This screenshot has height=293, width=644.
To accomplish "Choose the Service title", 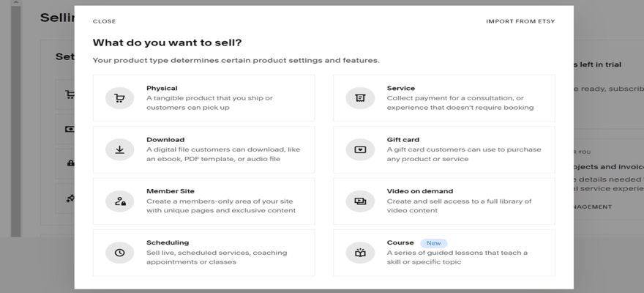I will 401,88.
